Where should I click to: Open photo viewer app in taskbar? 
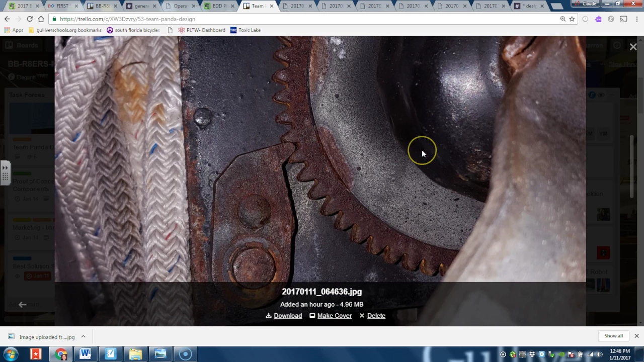(x=160, y=354)
